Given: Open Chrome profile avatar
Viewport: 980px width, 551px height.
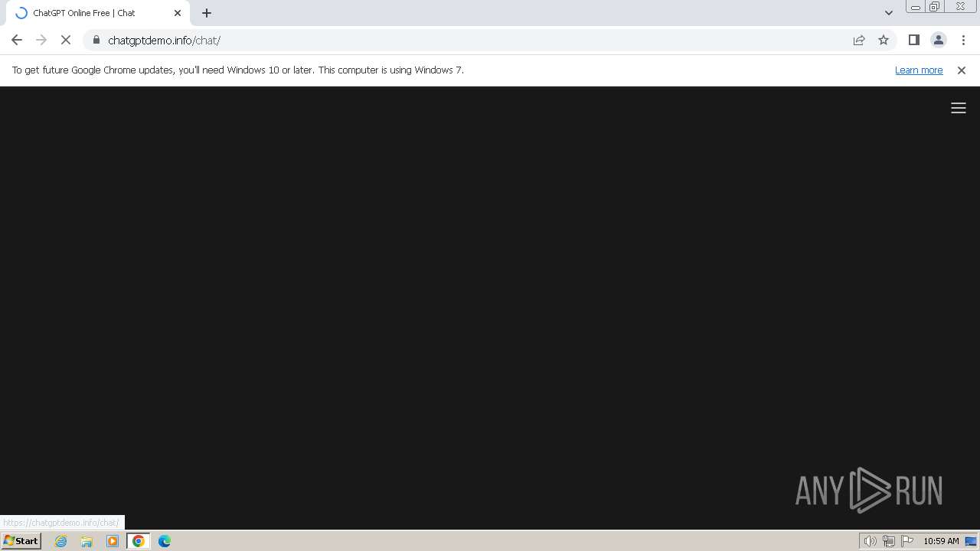Looking at the screenshot, I should click(938, 40).
